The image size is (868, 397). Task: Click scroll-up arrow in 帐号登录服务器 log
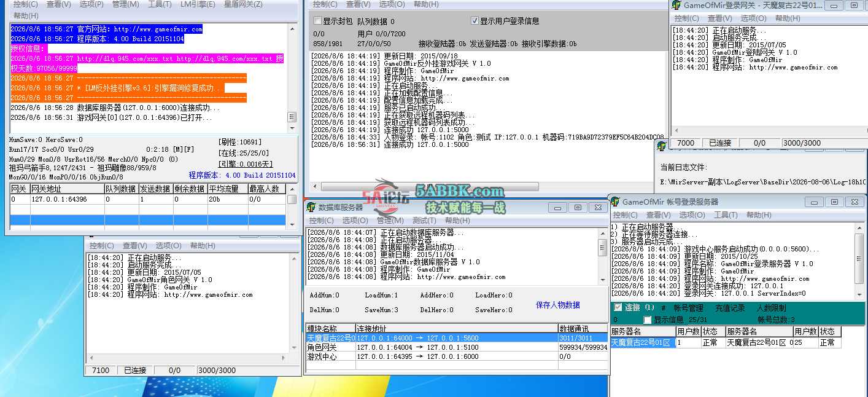click(x=861, y=229)
